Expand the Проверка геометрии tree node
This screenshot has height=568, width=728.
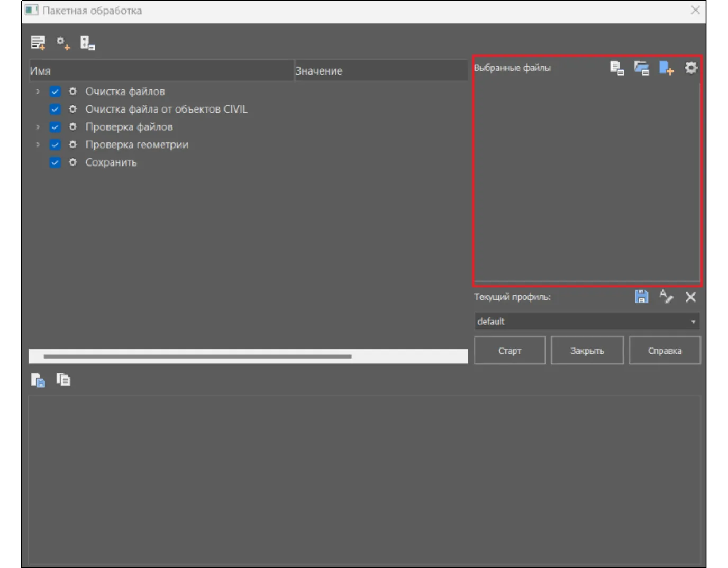coord(38,144)
